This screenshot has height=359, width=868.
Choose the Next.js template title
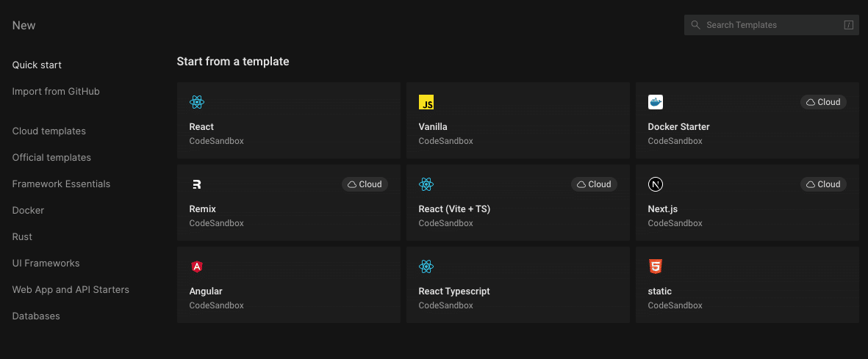click(663, 210)
